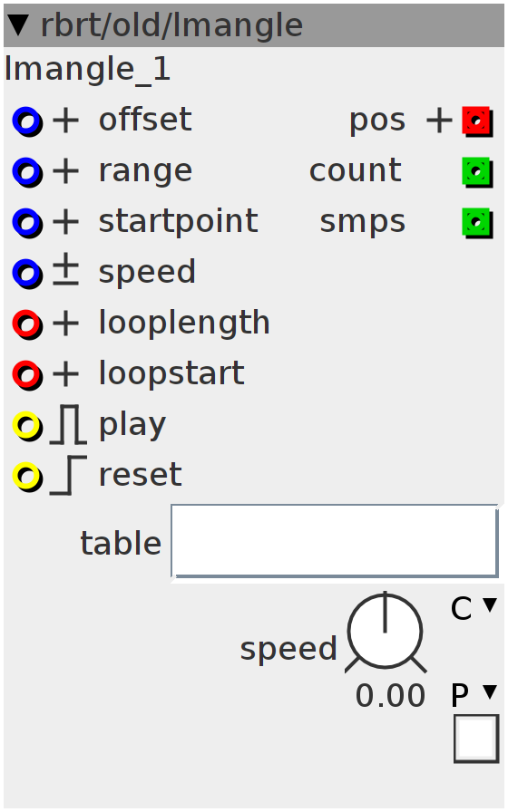Click the blue range inlet port
Viewport: 508px width, 812px height.
pos(27,172)
